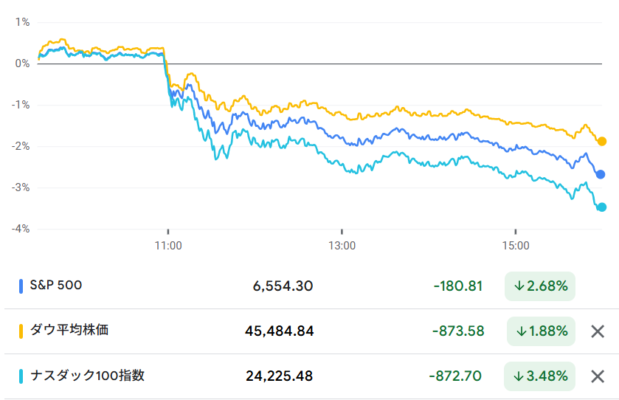Click the blue color marker beside S&P 500

coord(22,286)
